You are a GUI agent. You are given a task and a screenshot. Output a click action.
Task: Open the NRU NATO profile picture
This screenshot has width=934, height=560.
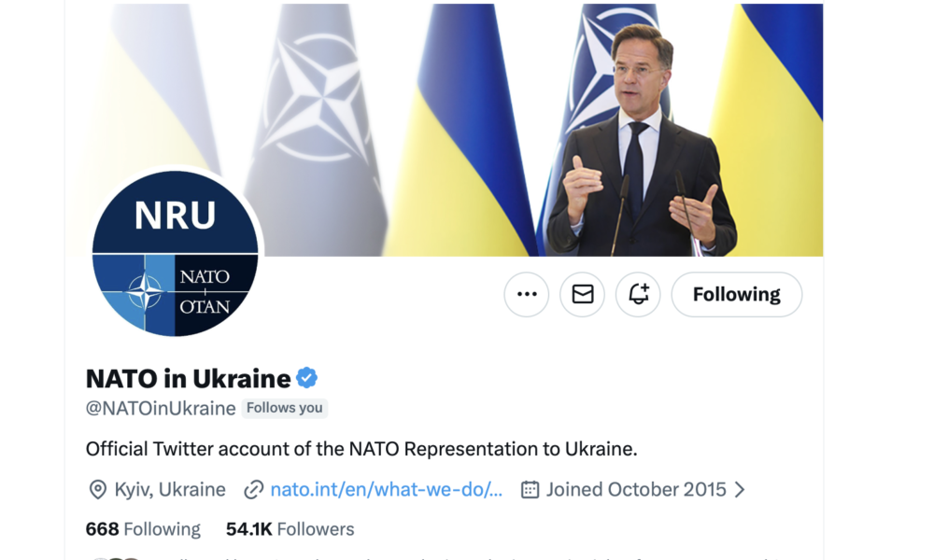point(175,255)
